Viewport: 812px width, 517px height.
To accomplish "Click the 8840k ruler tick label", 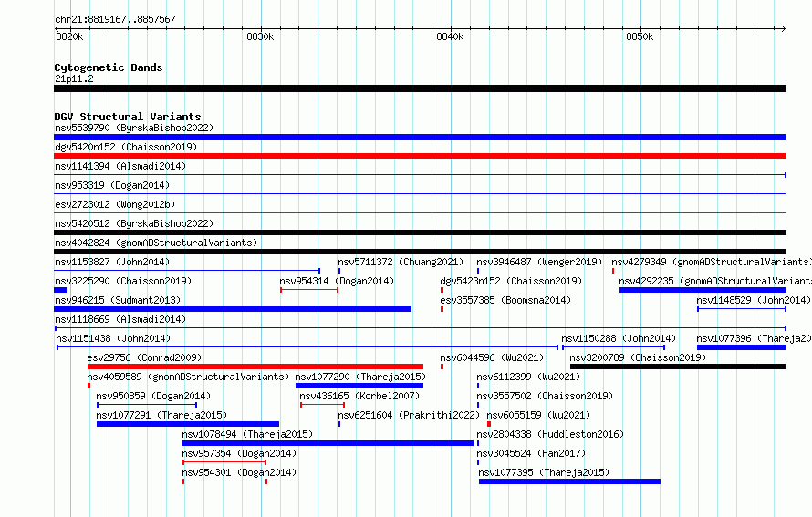I will coord(450,36).
